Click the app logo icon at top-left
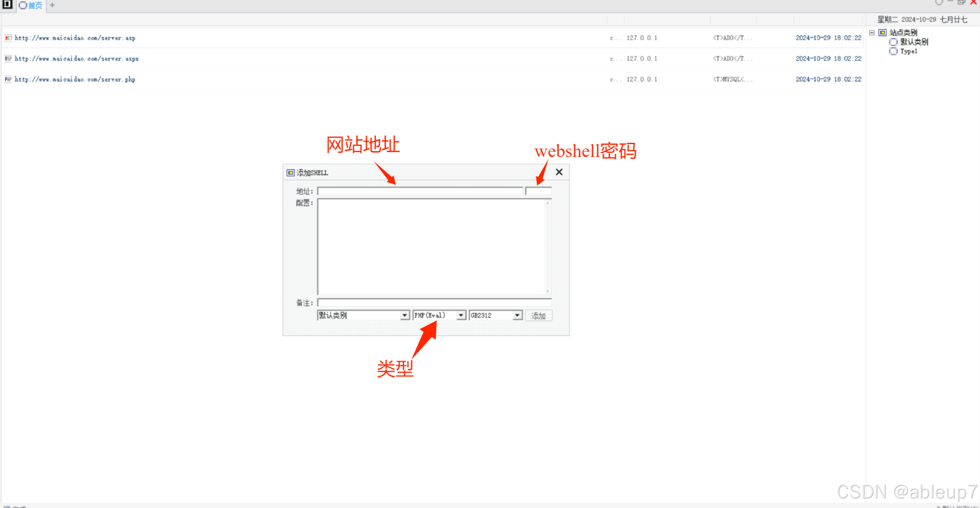Viewport: 980px width, 508px height. pyautogui.click(x=7, y=4)
